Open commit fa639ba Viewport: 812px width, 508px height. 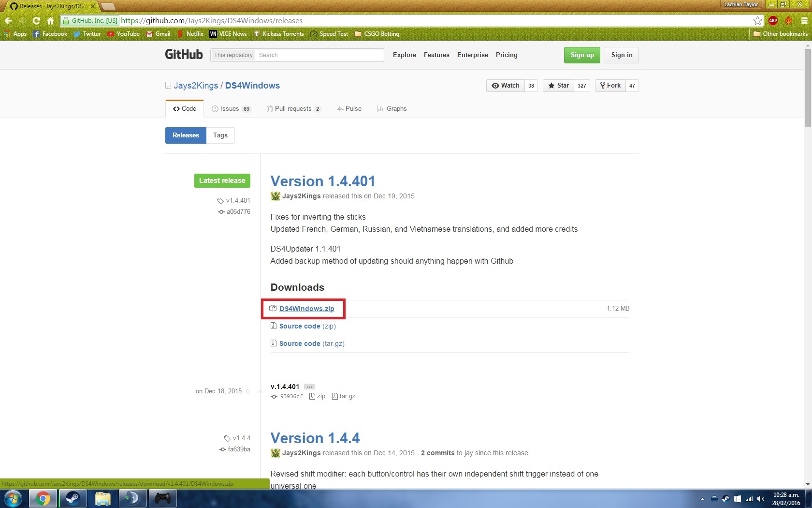pos(235,449)
